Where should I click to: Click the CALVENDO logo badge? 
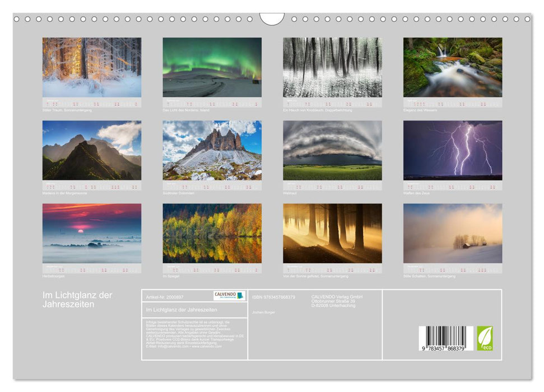click(229, 296)
